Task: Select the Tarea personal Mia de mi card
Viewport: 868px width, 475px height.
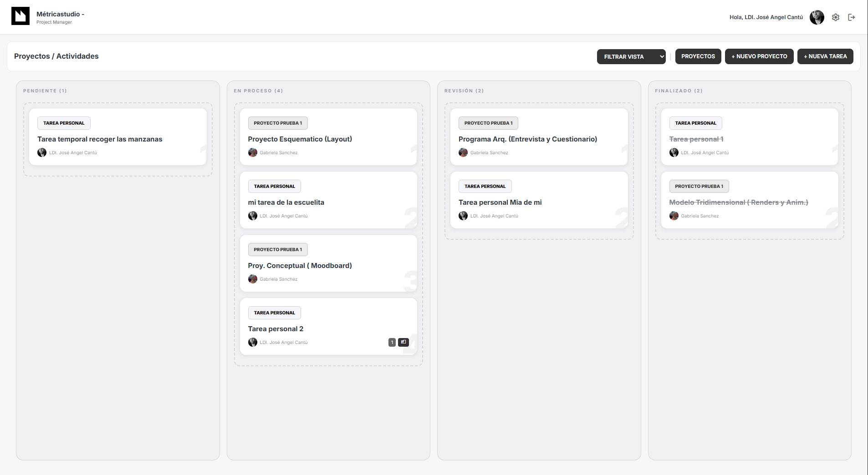Action: (x=500, y=202)
